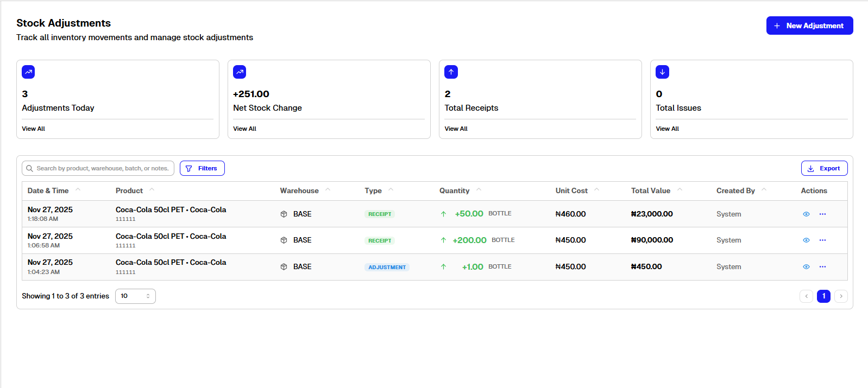Open more actions for the +200.00 receipt row
Image resolution: width=868 pixels, height=388 pixels.
tap(822, 240)
